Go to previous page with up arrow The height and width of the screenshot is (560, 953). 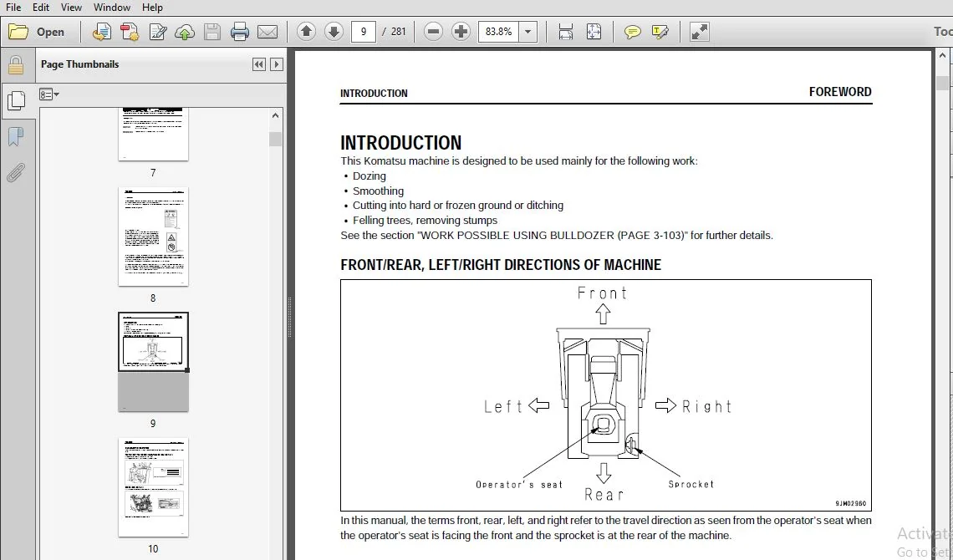(x=306, y=32)
